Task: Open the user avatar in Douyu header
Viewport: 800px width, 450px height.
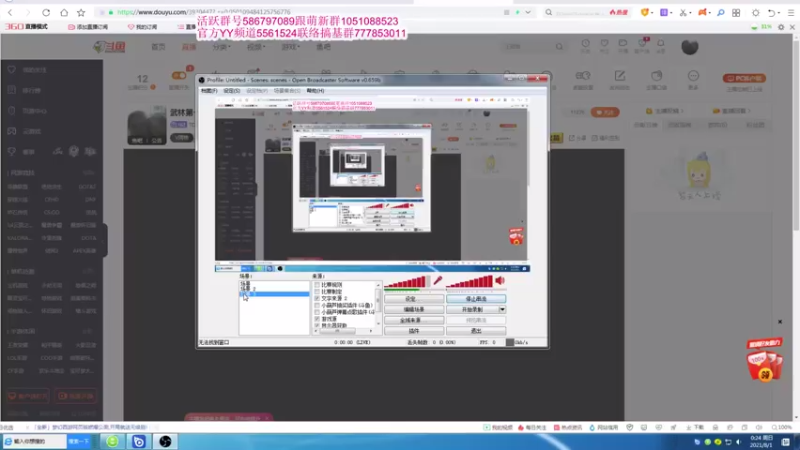Action: click(x=690, y=47)
